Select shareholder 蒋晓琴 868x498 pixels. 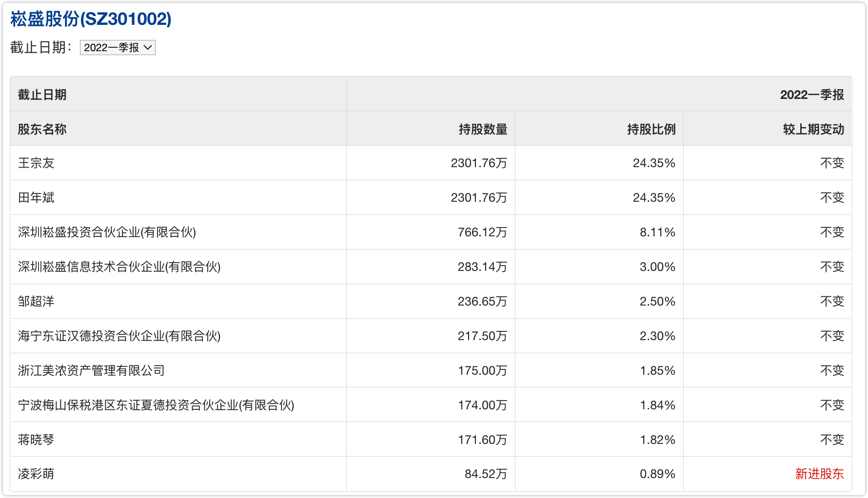[x=36, y=440]
